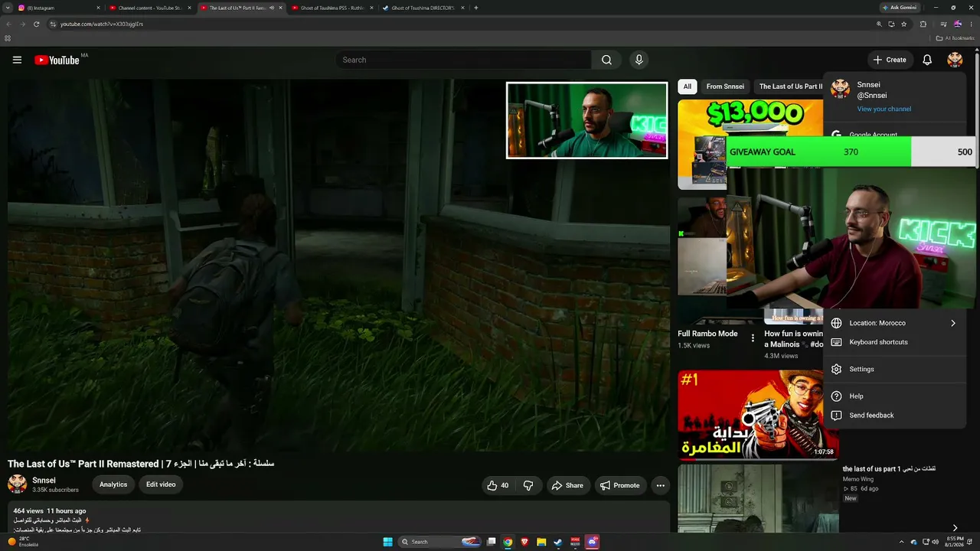Screen dimensions: 980x551
Task: Click View your channel link
Action: [884, 109]
